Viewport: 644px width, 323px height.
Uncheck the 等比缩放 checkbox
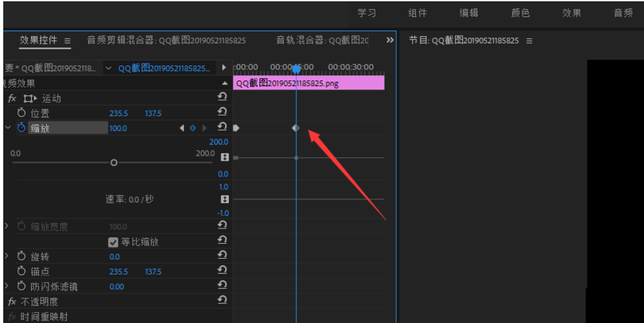[x=113, y=242]
